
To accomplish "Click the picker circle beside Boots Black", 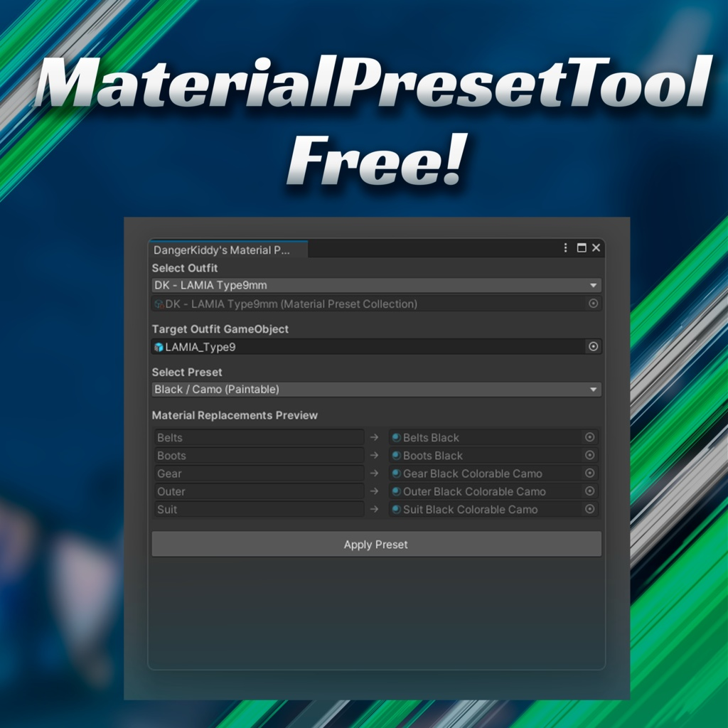I will 589,456.
